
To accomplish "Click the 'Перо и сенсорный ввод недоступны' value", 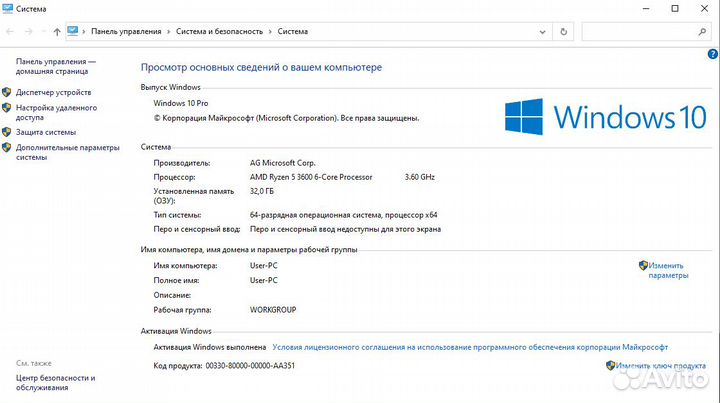I will 345,229.
